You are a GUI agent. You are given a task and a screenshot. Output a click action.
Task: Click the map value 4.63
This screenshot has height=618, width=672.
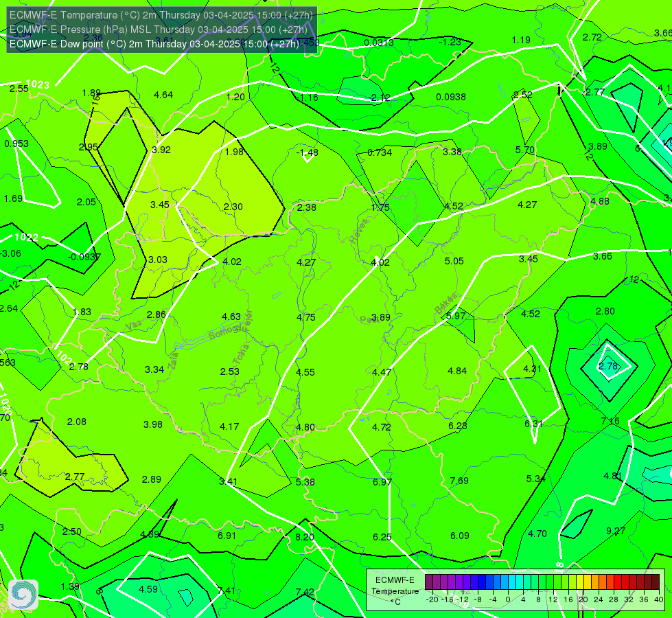pyautogui.click(x=231, y=317)
